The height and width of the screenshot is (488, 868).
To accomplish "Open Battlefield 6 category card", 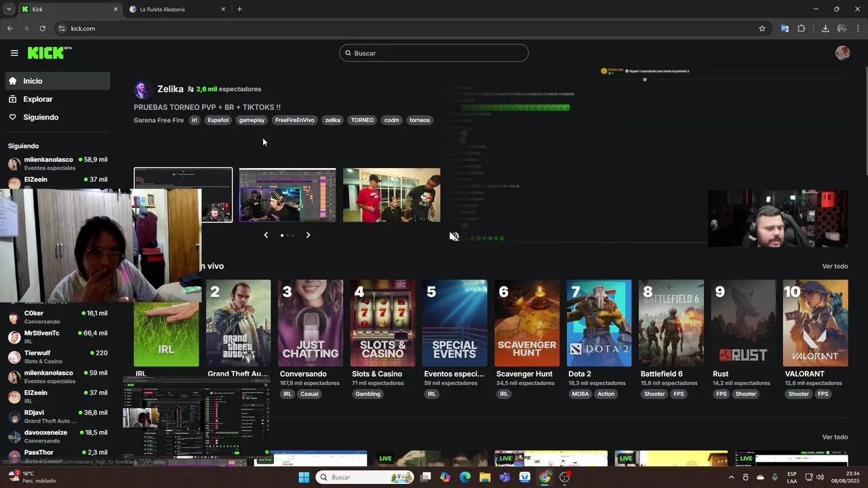I will click(x=671, y=323).
